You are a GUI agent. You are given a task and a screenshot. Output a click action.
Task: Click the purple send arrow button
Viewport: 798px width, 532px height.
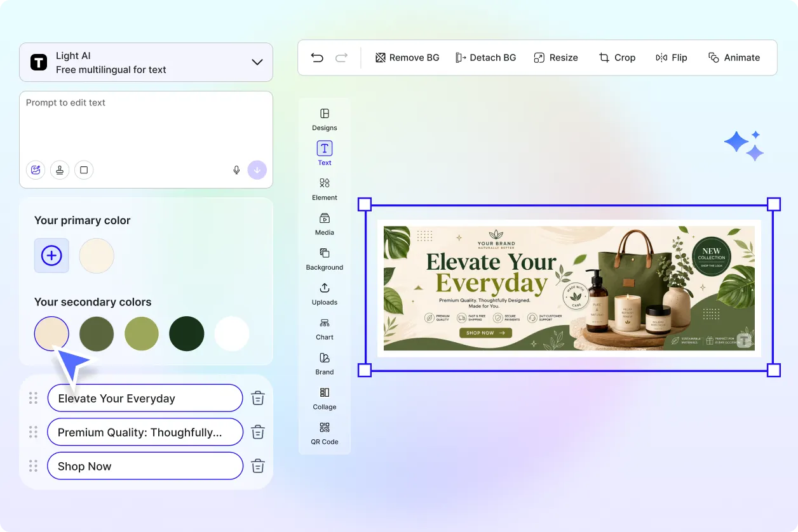[257, 170]
